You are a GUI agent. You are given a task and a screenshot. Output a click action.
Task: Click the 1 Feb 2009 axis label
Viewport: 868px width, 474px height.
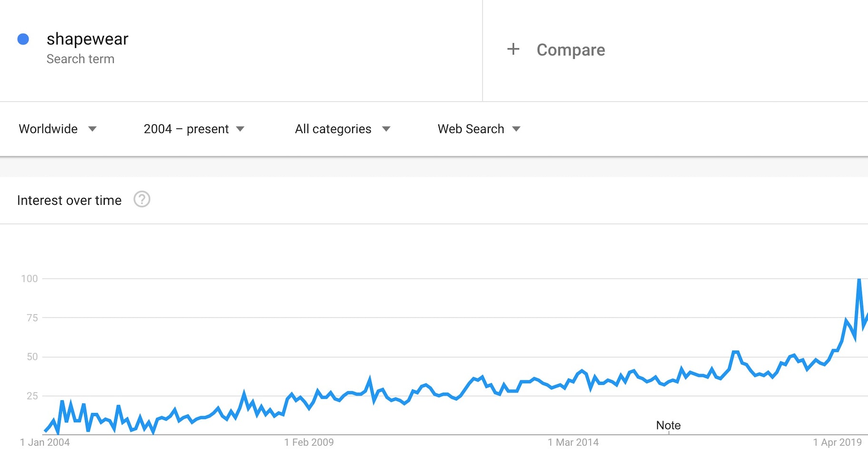point(309,442)
